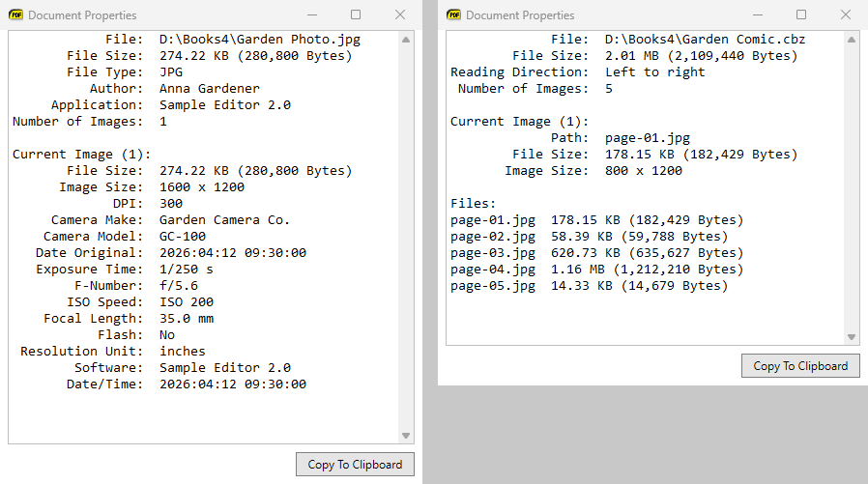
Task: Click DPI value 300
Action: 171,204
